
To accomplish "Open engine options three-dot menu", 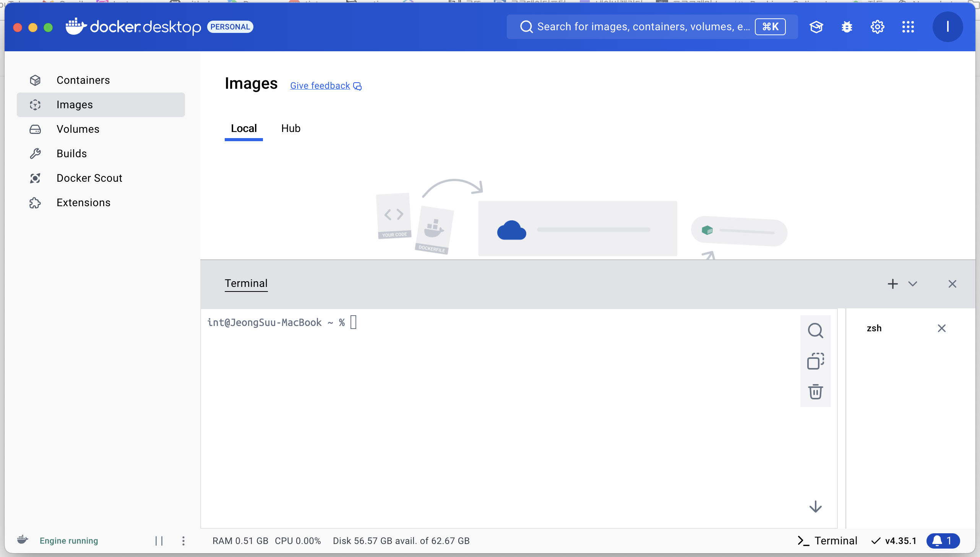I will (183, 541).
